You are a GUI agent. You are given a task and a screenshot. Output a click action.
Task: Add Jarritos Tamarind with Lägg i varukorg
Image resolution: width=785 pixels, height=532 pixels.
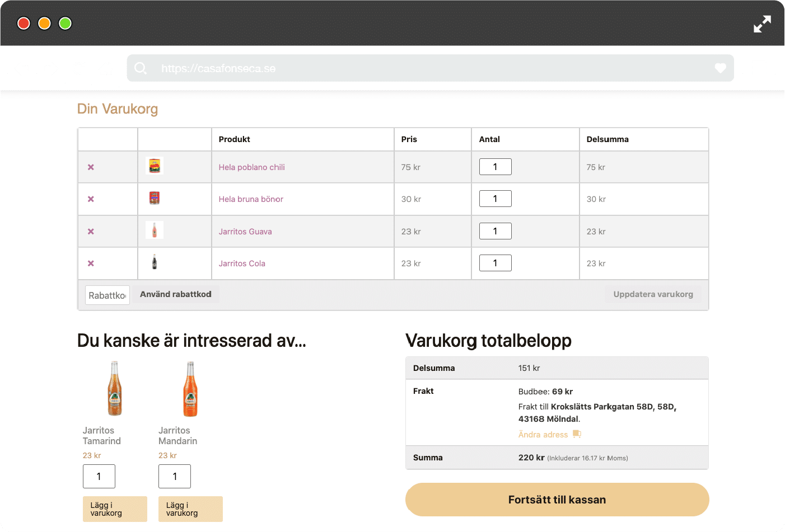pos(115,509)
